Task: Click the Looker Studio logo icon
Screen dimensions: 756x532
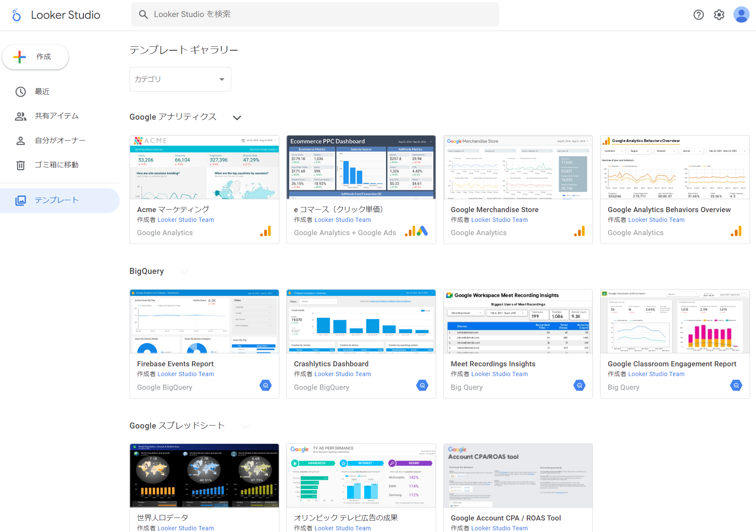Action: pyautogui.click(x=16, y=15)
